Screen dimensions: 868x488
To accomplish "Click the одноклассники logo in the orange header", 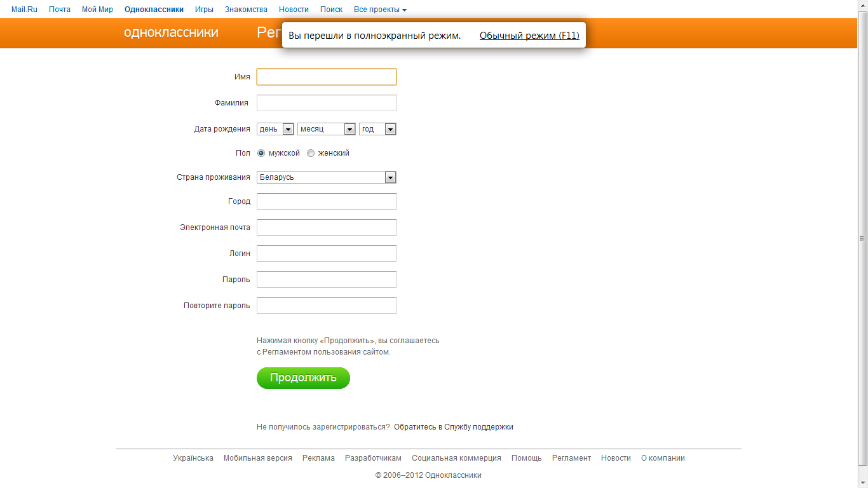I will (171, 32).
